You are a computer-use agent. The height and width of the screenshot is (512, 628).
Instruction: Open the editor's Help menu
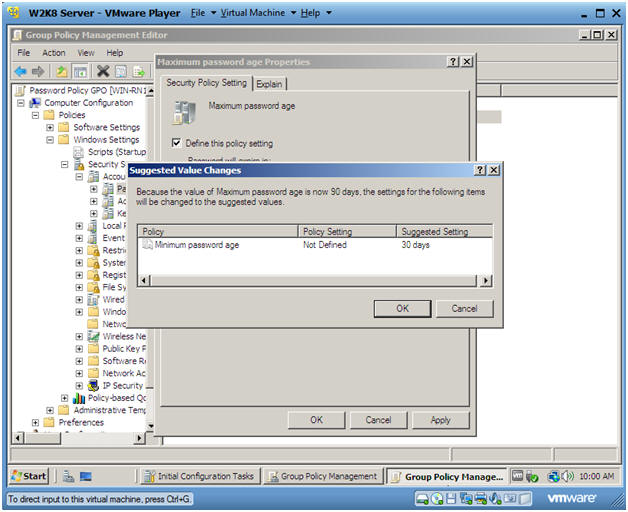pyautogui.click(x=115, y=52)
